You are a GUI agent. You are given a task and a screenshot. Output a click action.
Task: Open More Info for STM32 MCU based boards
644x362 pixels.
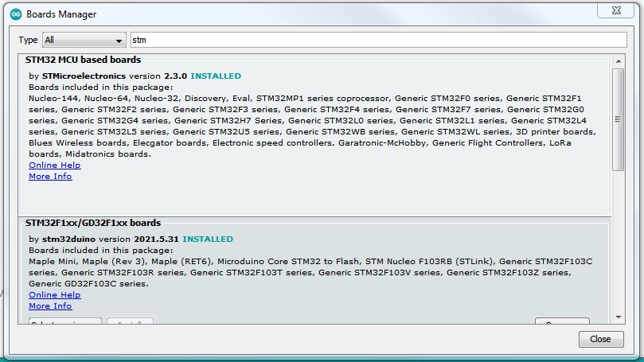(50, 176)
